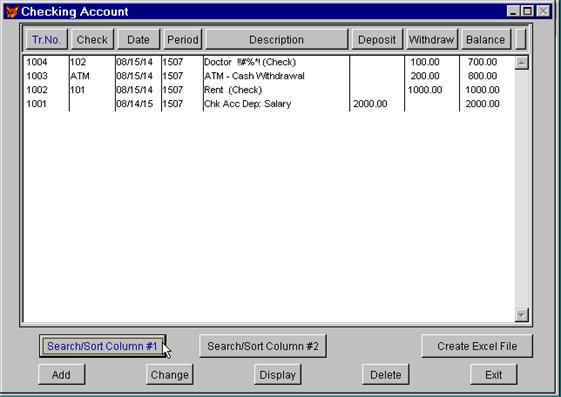This screenshot has height=397, width=561.
Task: Click the Change button
Action: point(170,374)
